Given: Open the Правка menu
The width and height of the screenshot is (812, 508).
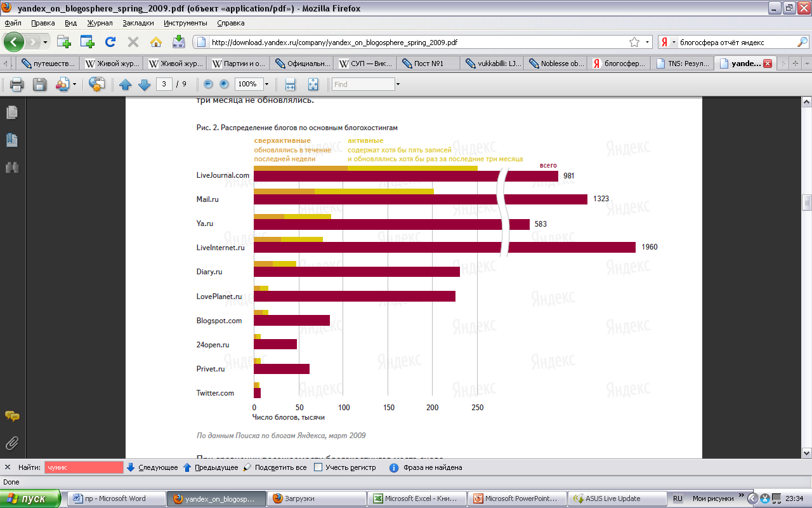Looking at the screenshot, I should pyautogui.click(x=43, y=23).
